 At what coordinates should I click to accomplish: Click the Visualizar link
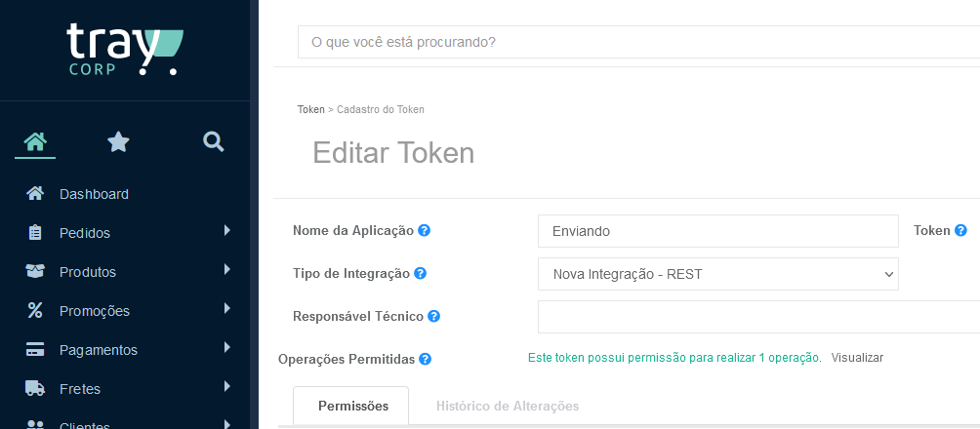(857, 358)
